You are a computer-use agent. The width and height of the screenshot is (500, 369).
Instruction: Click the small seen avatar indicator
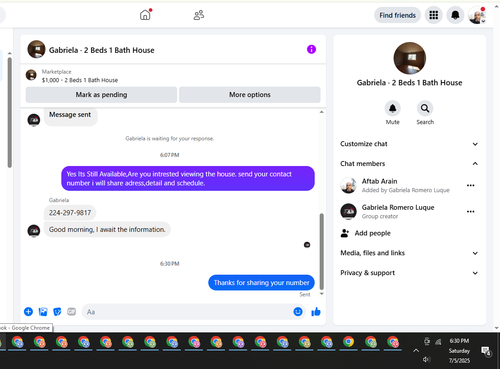point(307,245)
